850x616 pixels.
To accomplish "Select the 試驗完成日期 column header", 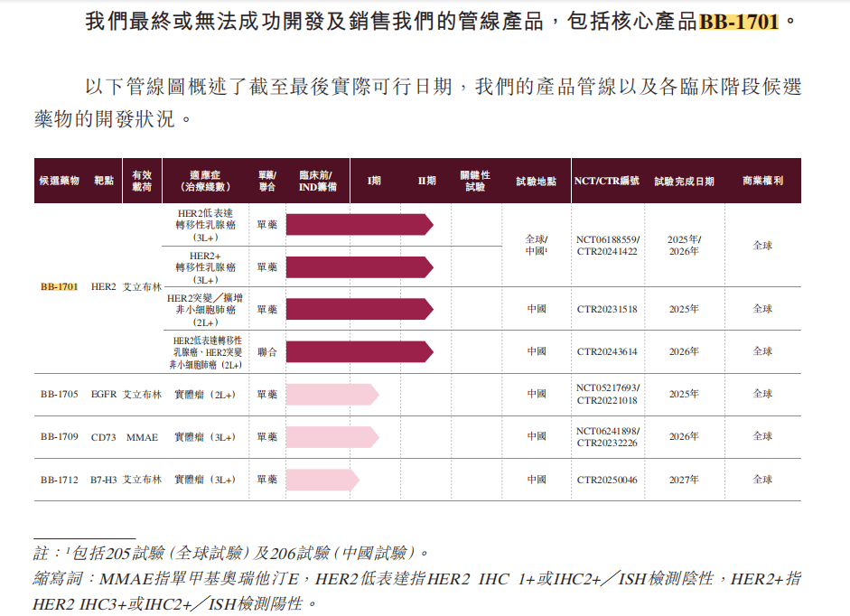I will [684, 181].
